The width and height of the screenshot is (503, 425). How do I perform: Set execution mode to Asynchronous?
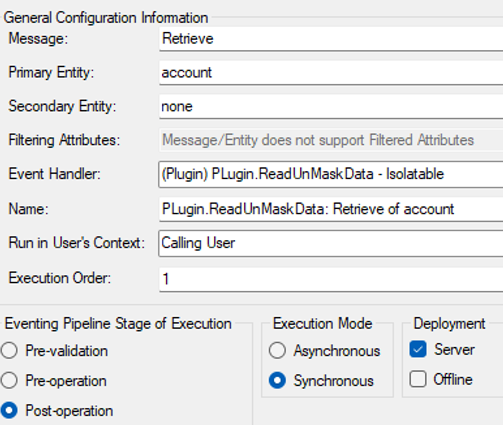[x=277, y=351]
